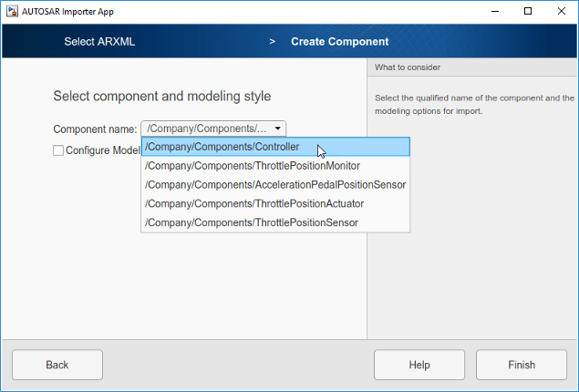This screenshot has width=579, height=392.
Task: Maximize the AUTOSAR Importer App window
Action: [528, 11]
